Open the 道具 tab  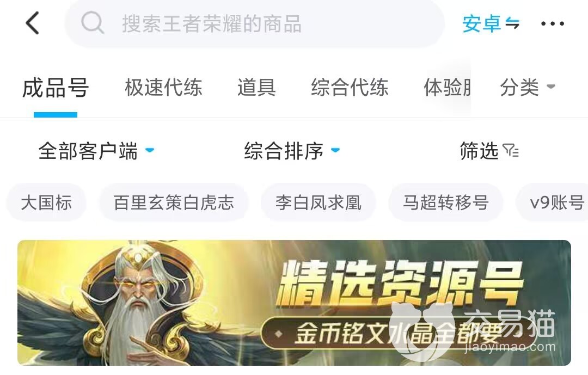(256, 87)
